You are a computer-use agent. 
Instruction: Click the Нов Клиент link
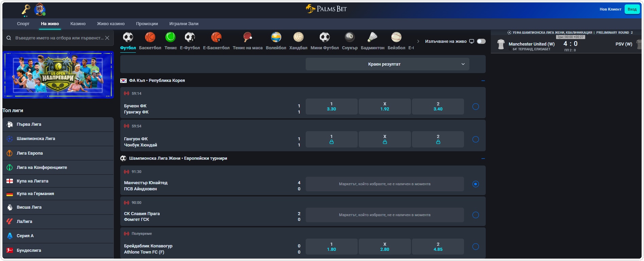(x=610, y=9)
